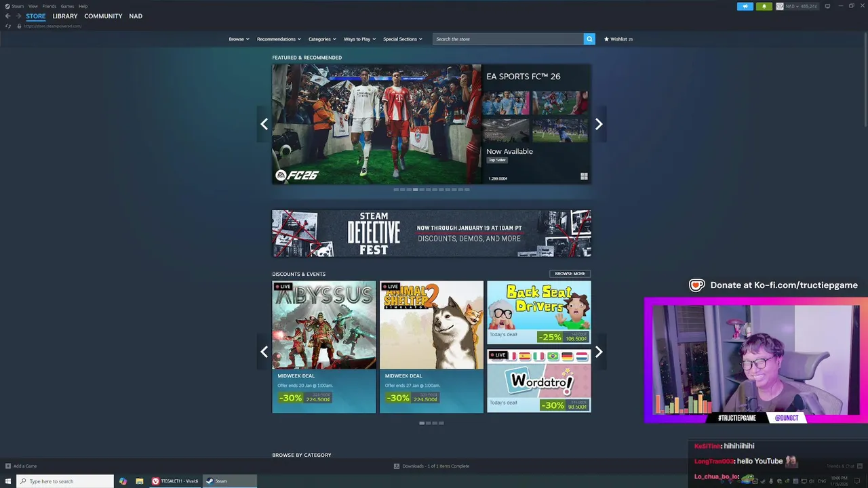
Task: Open Copilot from the taskbar
Action: [x=123, y=481]
